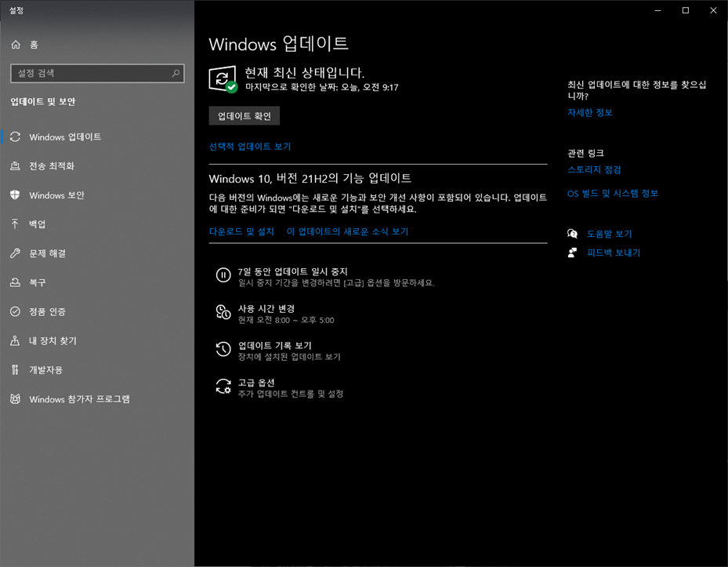Open Windows 참가자 프로그램 page
Screen dimensions: 728x567
coord(97,398)
